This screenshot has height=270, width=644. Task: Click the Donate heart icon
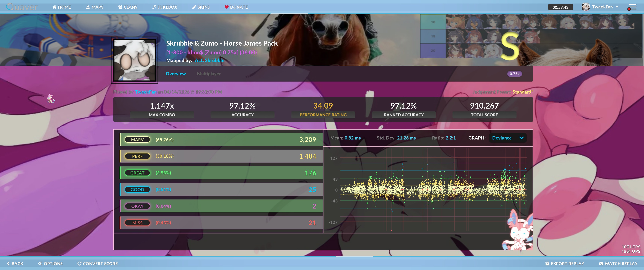click(227, 7)
